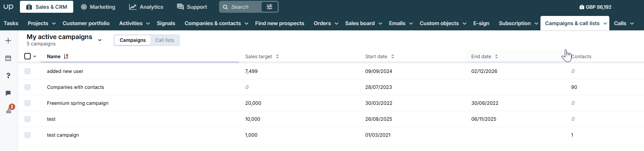The image size is (644, 151).
Task: Check the 'Freemium spring campaign' row checkbox
Action: pos(27,103)
